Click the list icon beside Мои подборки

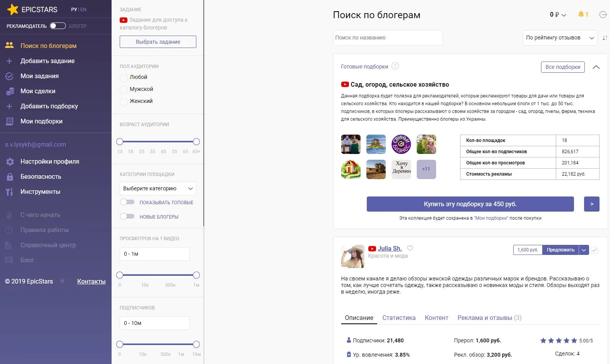(9, 121)
